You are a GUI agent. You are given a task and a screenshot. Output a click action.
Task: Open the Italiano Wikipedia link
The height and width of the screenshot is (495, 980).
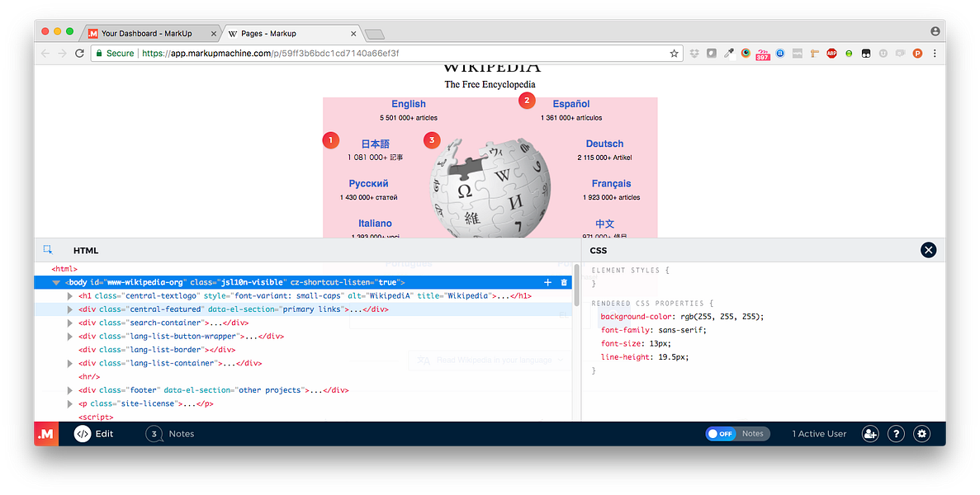click(375, 224)
